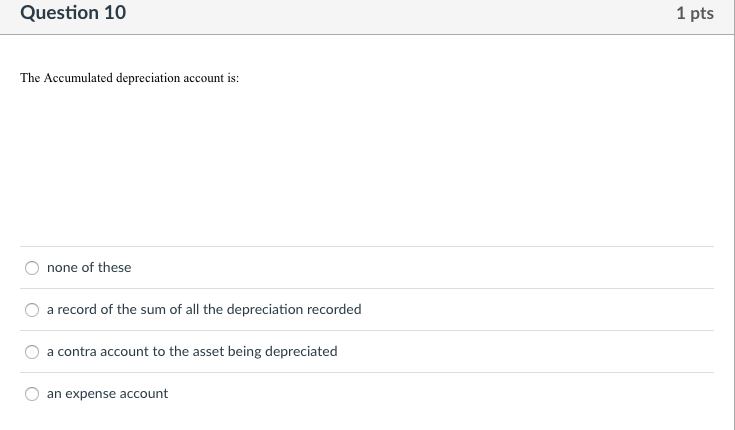Click the 'Question 10' heading

pyautogui.click(x=73, y=13)
